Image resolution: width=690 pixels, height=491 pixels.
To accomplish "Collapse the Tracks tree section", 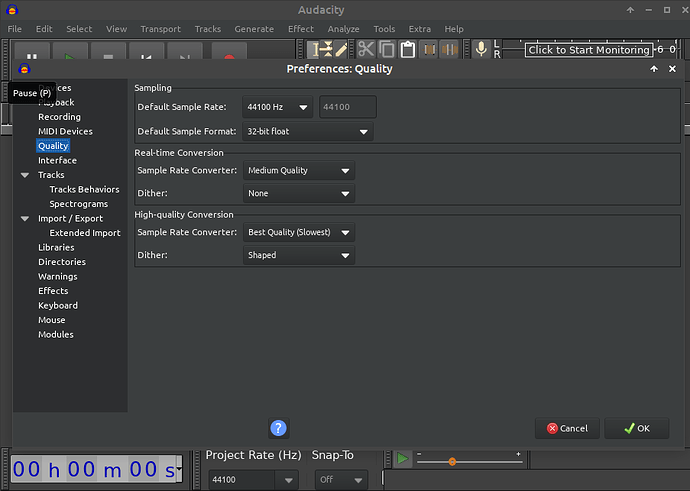I will point(25,175).
